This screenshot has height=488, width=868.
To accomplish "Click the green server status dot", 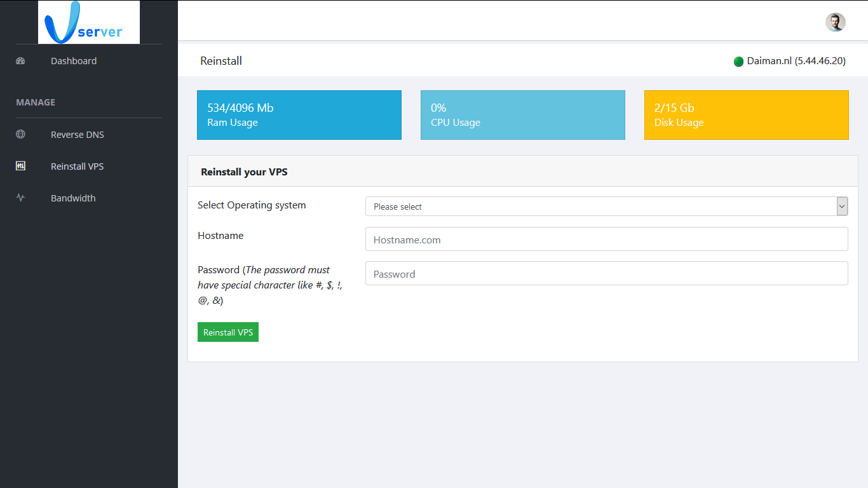I will (738, 62).
